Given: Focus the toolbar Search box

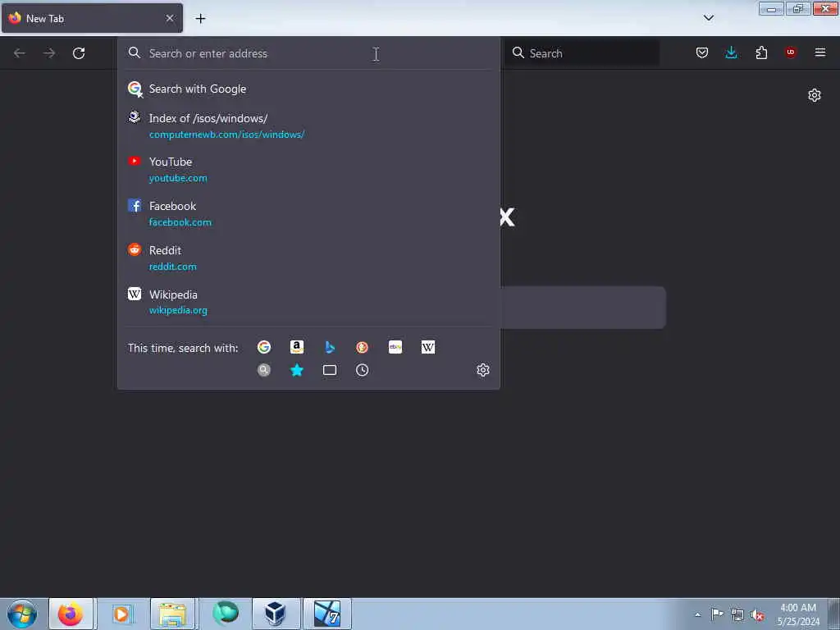Looking at the screenshot, I should tap(582, 53).
